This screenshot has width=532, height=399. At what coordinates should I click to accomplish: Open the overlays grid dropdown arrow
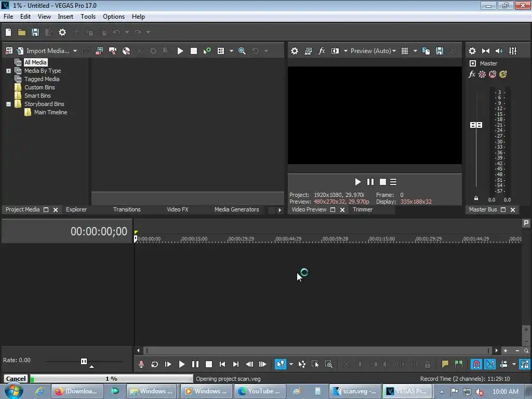(x=415, y=51)
